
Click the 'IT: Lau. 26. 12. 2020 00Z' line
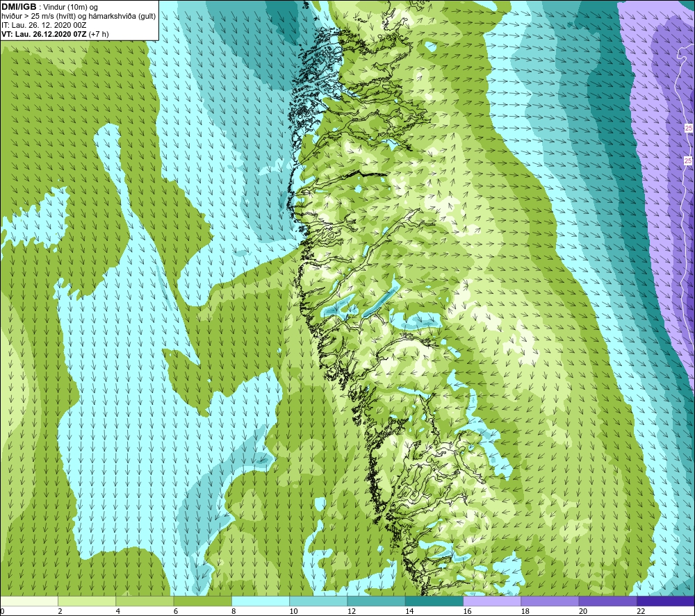pos(43,25)
